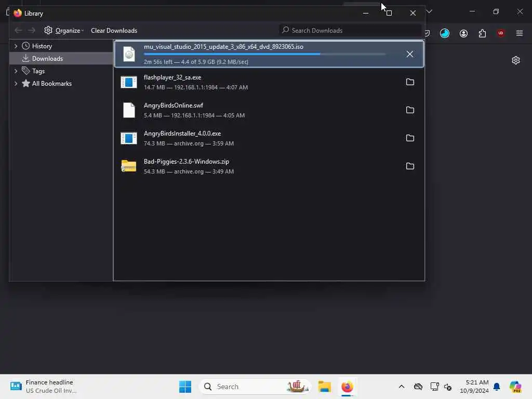Image resolution: width=532 pixels, height=399 pixels.
Task: Maximize the Library window
Action: pos(389,13)
